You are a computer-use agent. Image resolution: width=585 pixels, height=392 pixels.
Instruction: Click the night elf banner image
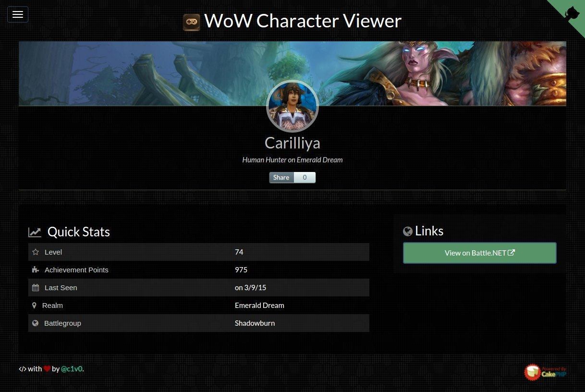pyautogui.click(x=292, y=73)
